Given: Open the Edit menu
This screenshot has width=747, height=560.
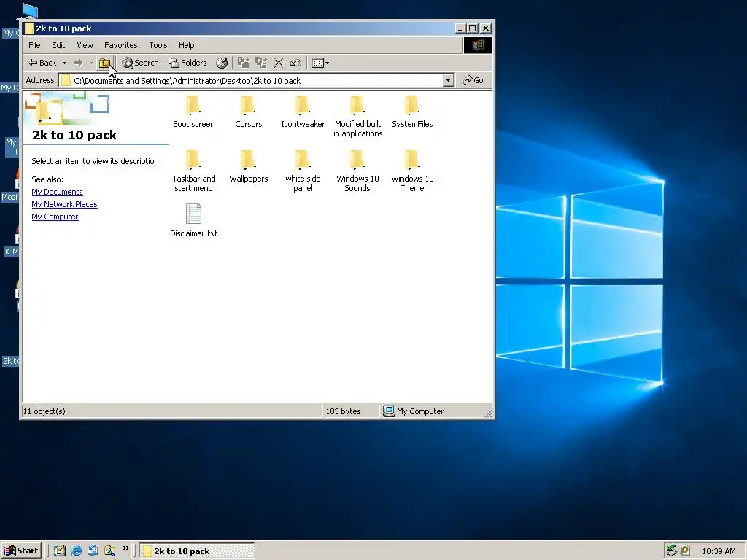Looking at the screenshot, I should pyautogui.click(x=58, y=45).
